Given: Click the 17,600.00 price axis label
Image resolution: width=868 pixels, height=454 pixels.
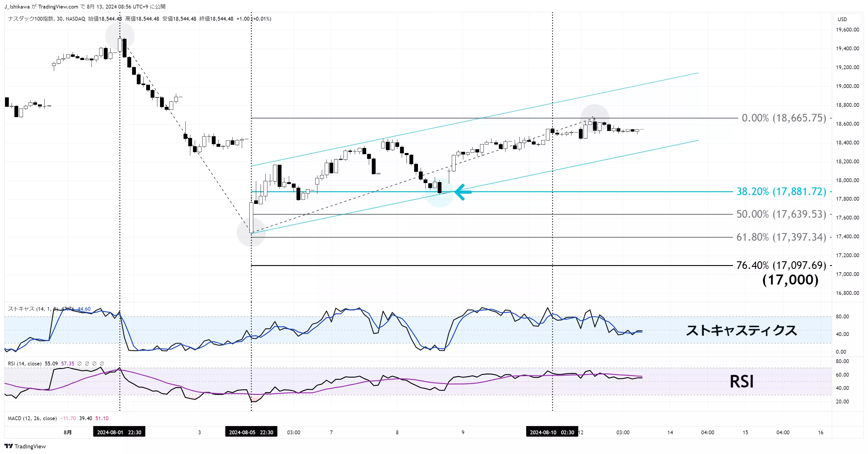Looking at the screenshot, I should point(847,218).
